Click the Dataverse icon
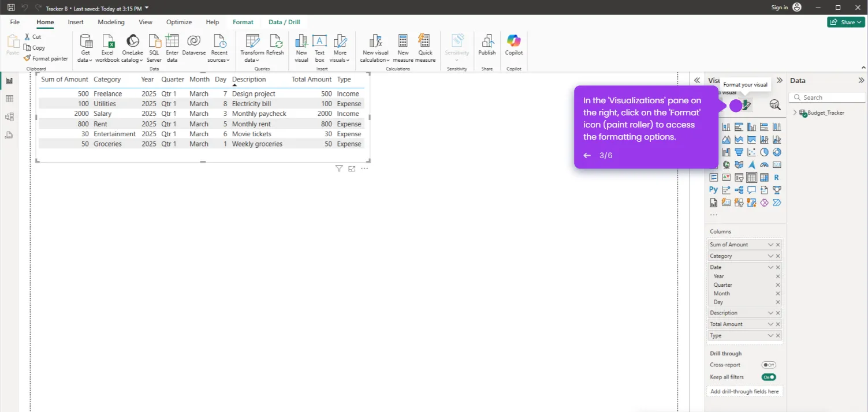Viewport: 868px width, 412px height. 194,45
